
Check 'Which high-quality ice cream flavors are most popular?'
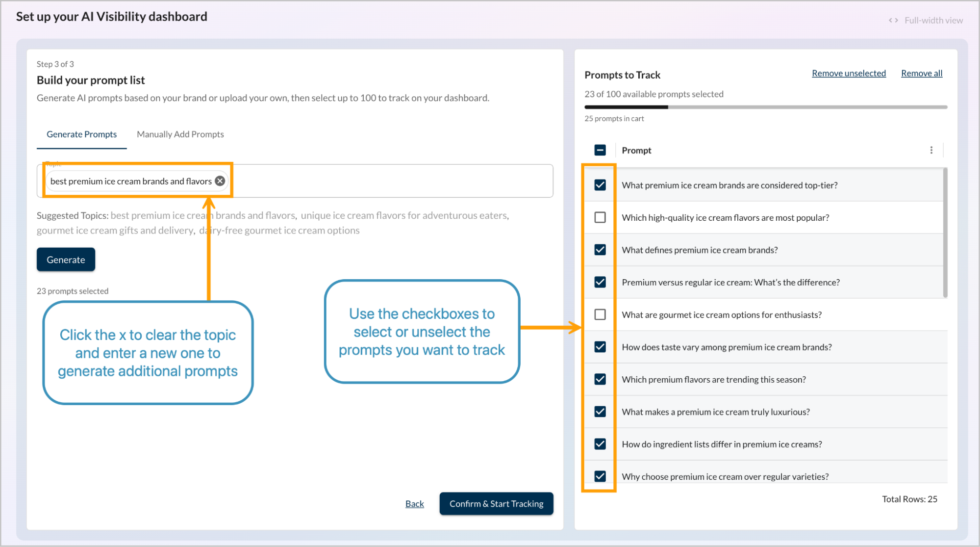point(600,217)
